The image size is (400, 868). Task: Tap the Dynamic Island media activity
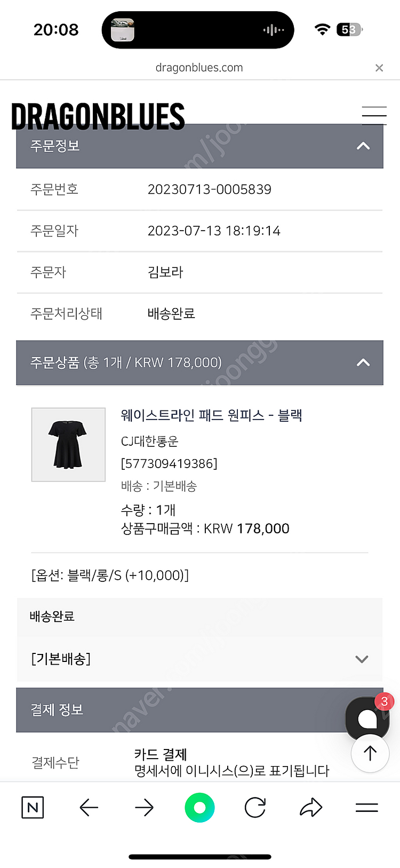tap(198, 30)
